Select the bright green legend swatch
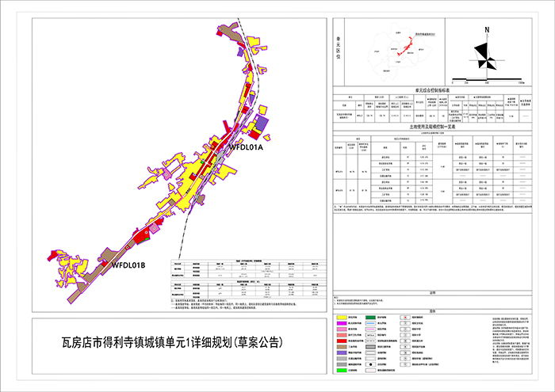 (342, 370)
